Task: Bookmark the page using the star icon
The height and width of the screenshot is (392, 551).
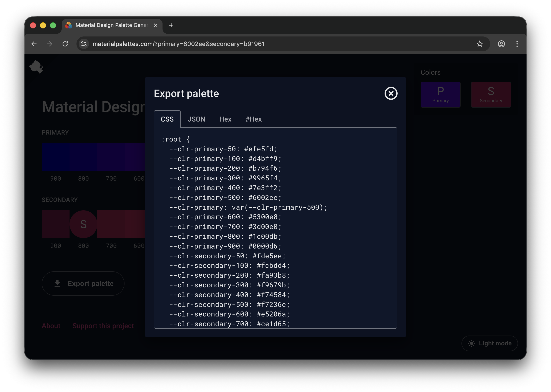Action: click(x=480, y=44)
